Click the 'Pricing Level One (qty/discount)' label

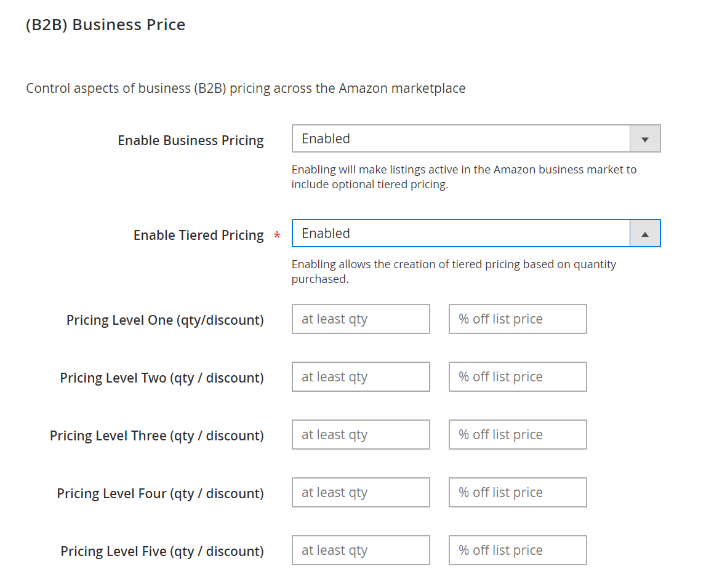[x=165, y=320]
